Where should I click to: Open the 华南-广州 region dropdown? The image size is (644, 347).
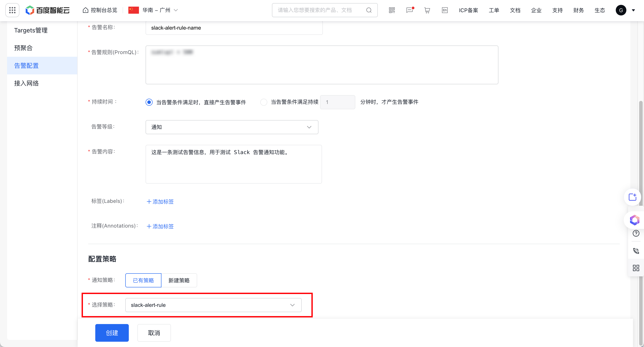point(153,10)
